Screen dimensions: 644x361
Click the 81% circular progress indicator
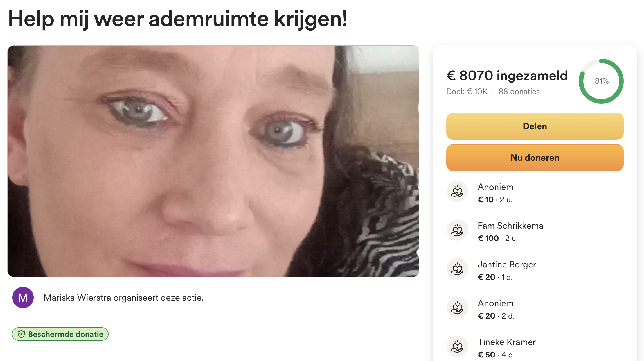point(601,81)
